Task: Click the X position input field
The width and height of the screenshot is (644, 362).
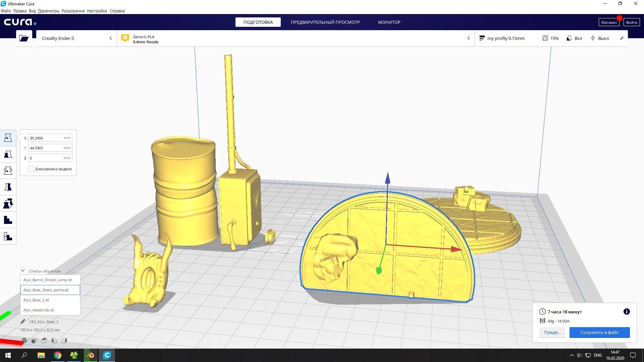Action: pos(50,138)
